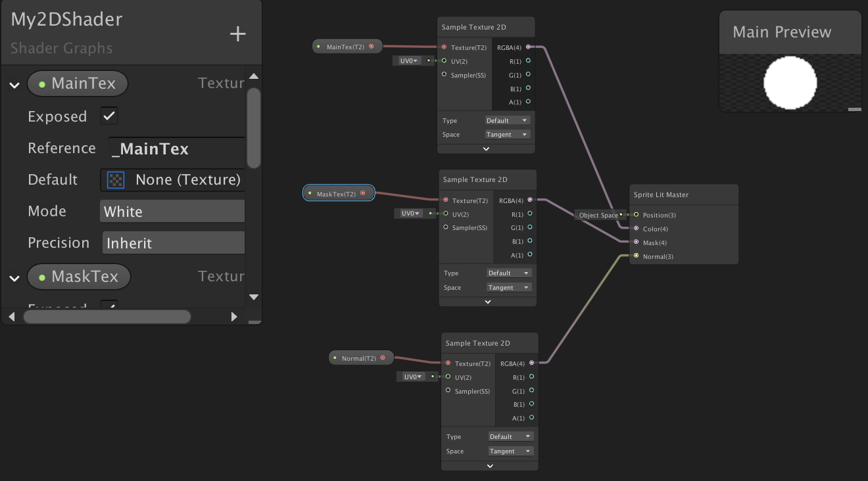Click the right arrow of the blackboard horizontal scrollbar

[x=235, y=316]
